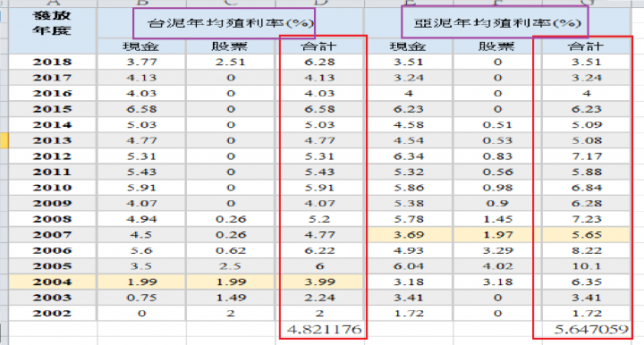Select 亞泥 stock value 0.51 for 2014
This screenshot has height=345, width=644.
(497, 125)
